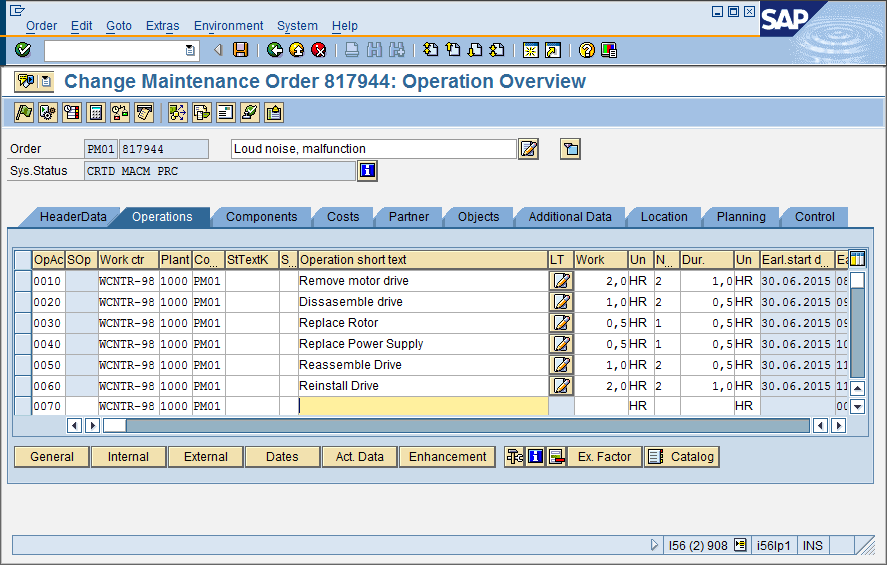Open the Objects tab
887x565 pixels.
tap(479, 217)
